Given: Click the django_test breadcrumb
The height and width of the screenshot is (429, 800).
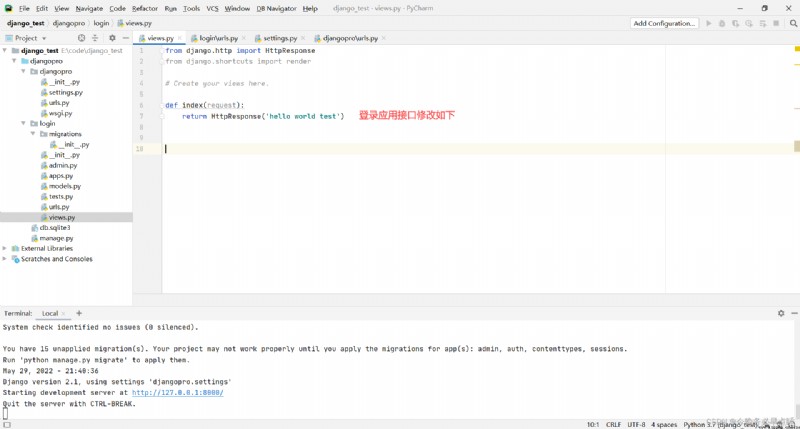Looking at the screenshot, I should point(26,23).
